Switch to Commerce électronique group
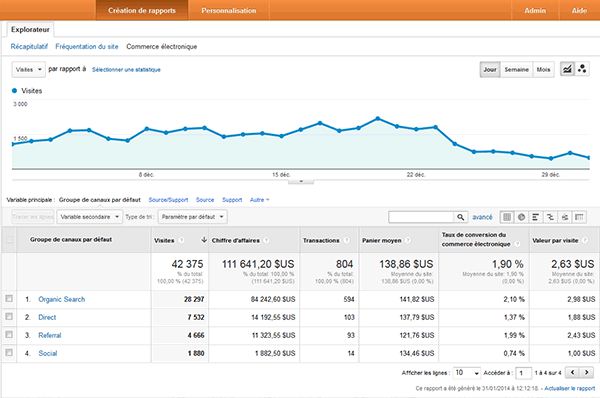The image size is (600, 398). [161, 47]
